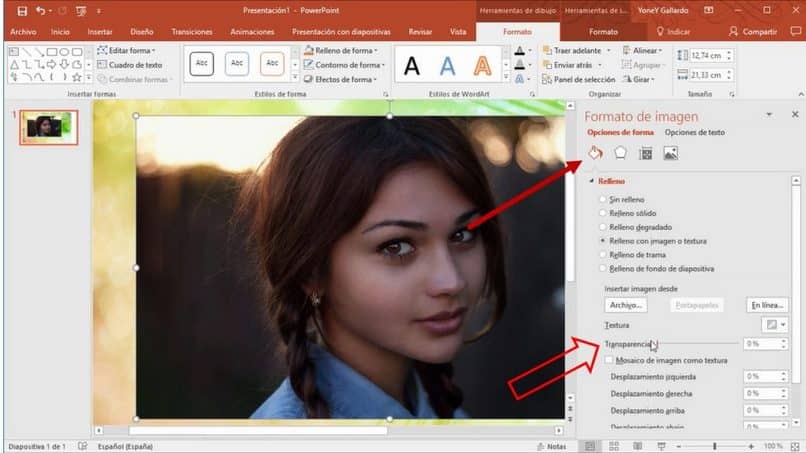The width and height of the screenshot is (806, 453).
Task: Open the Archivo tab
Action: point(23,32)
